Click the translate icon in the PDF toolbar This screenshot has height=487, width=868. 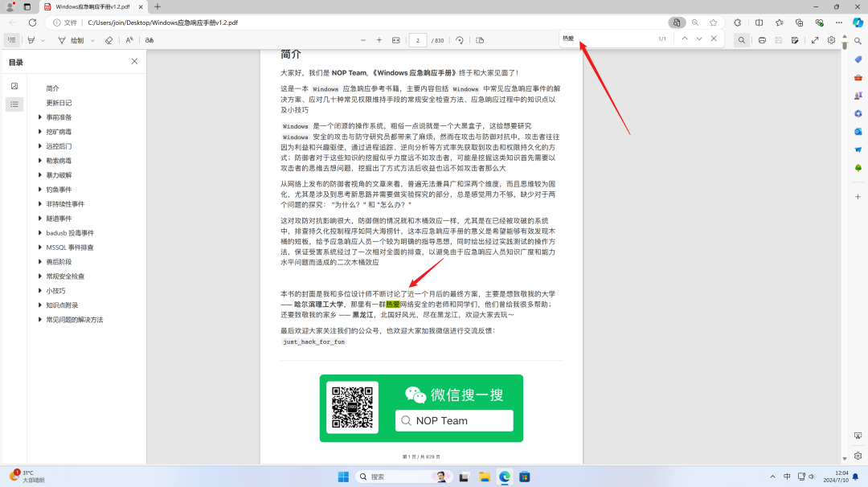(149, 39)
